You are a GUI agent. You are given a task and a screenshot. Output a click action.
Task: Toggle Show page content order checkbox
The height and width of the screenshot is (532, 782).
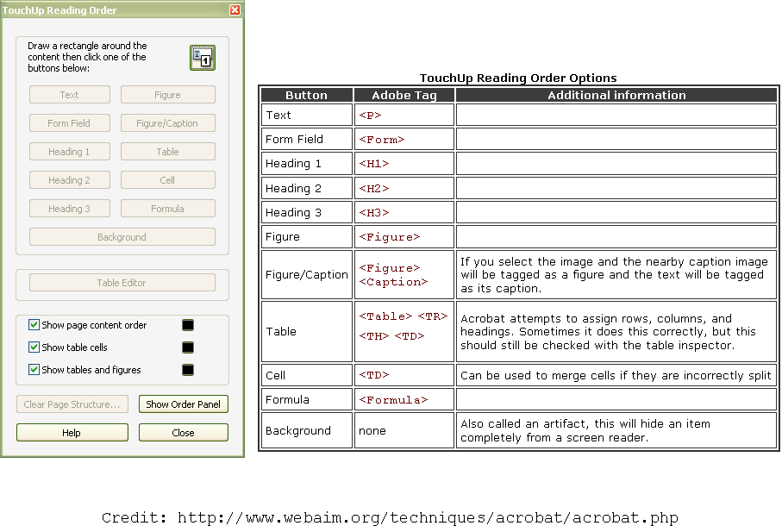(x=34, y=325)
